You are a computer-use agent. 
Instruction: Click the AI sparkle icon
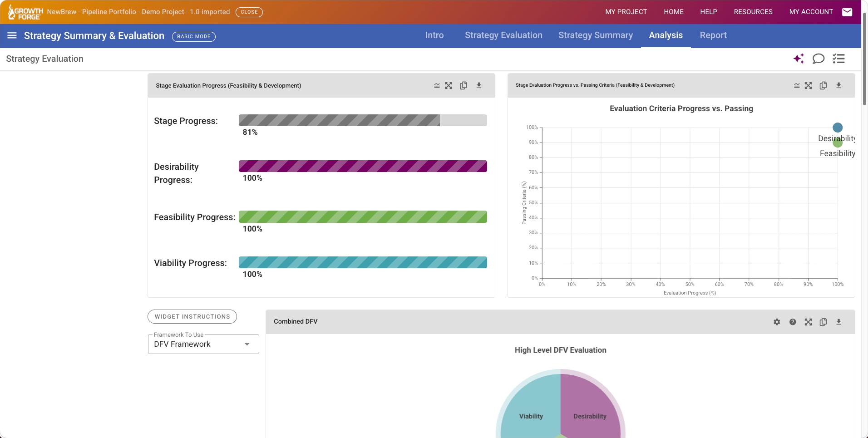[x=799, y=59]
